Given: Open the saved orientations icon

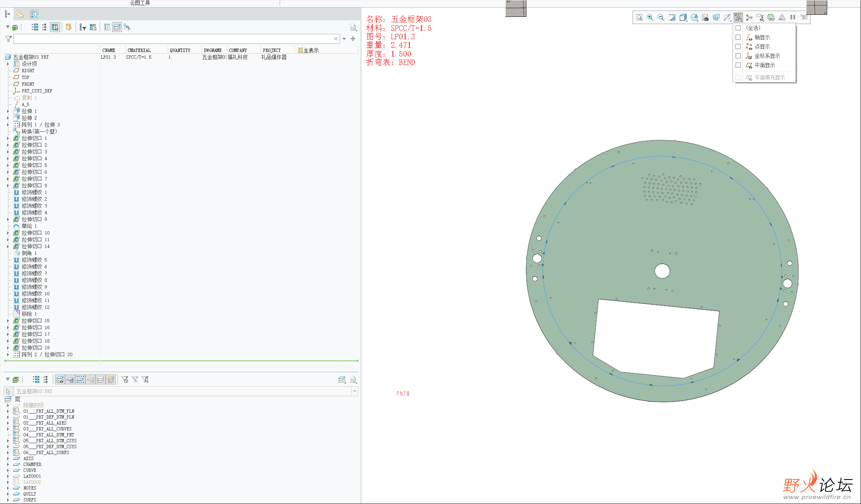Looking at the screenshot, I should [x=694, y=17].
